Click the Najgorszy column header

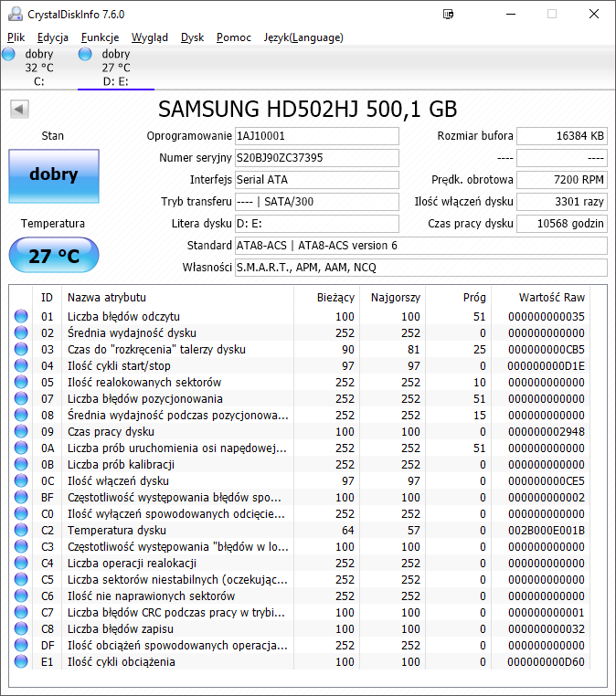(392, 298)
